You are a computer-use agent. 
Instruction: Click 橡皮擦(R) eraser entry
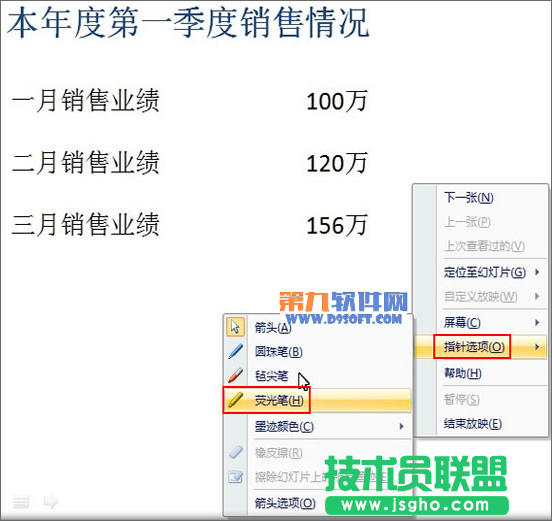coord(278,453)
